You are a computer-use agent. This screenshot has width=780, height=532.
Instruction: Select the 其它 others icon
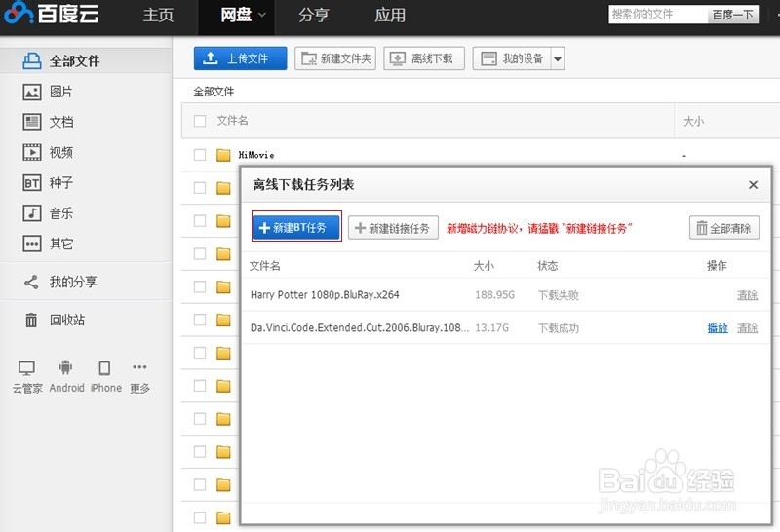point(32,244)
